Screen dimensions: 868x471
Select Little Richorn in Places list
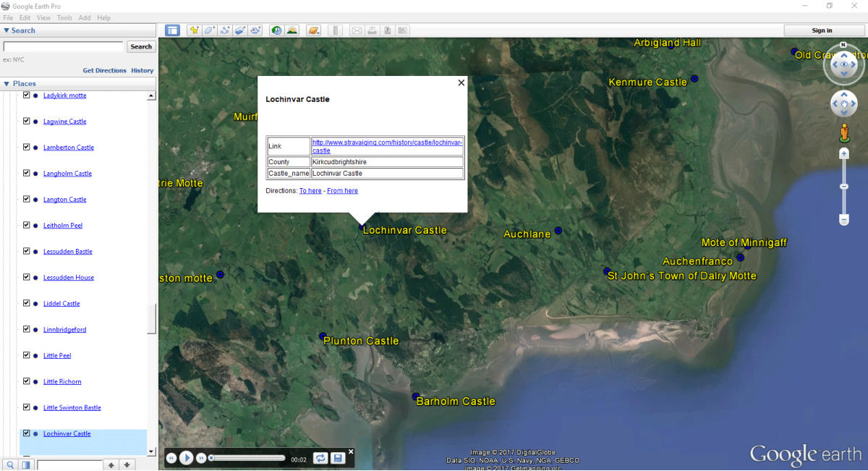[x=62, y=382]
